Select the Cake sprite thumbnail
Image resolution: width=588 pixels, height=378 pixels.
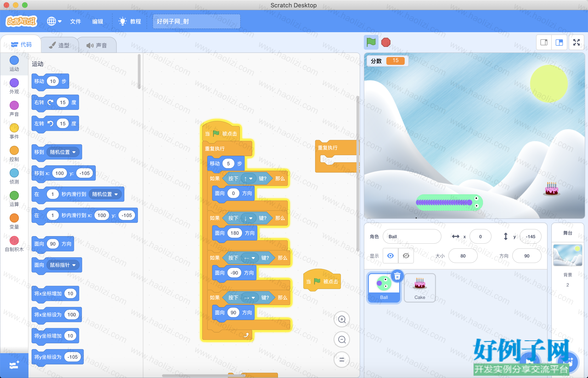tap(420, 288)
